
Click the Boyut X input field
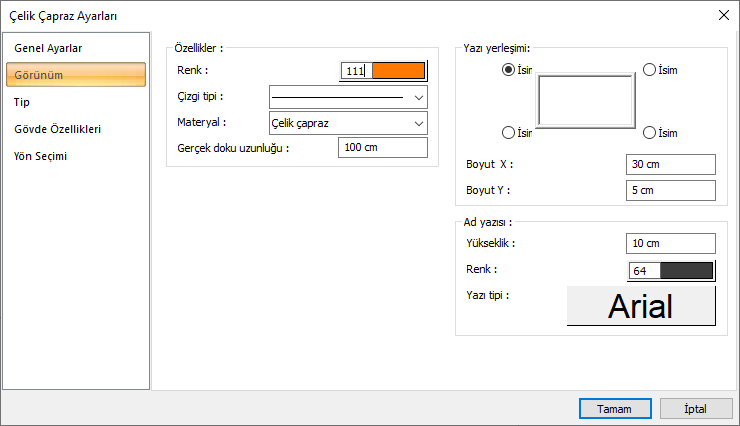(671, 164)
